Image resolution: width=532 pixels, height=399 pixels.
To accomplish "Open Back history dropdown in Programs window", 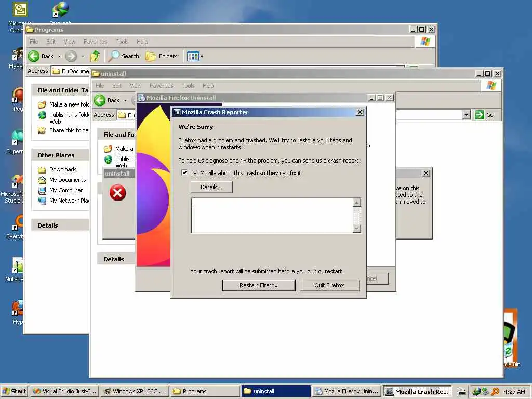I will coord(59,56).
